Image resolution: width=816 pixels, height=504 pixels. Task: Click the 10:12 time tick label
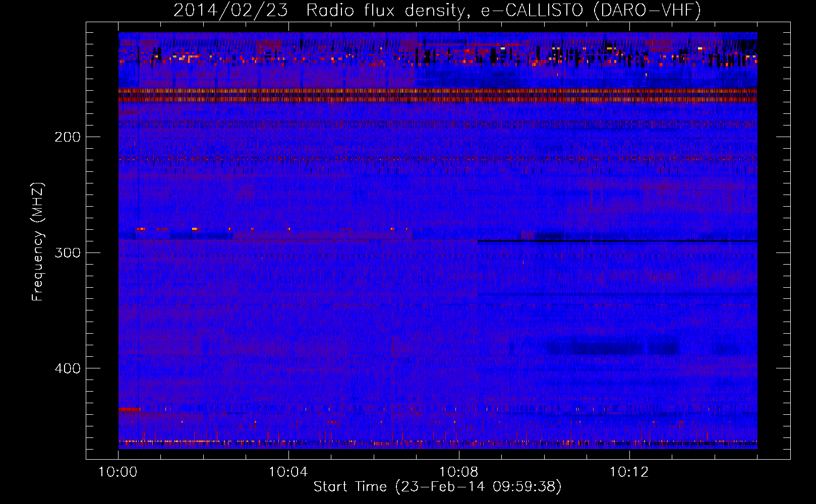(x=629, y=472)
